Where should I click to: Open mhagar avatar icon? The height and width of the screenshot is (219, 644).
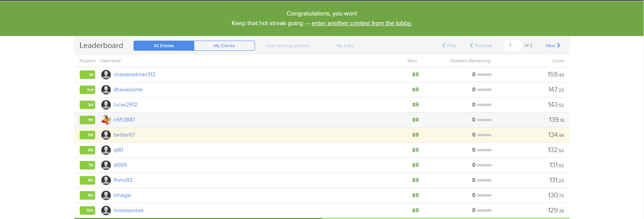click(x=106, y=195)
